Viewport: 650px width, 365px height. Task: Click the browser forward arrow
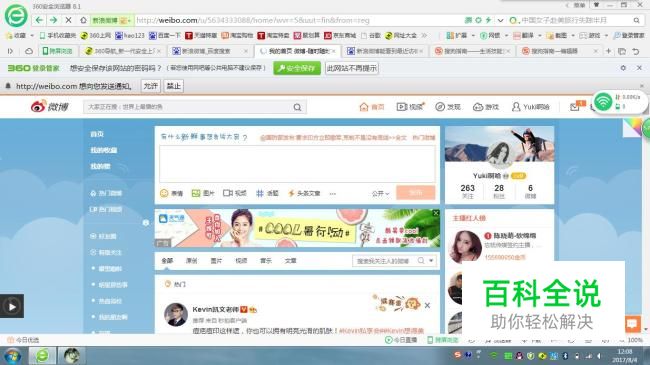(x=53, y=20)
